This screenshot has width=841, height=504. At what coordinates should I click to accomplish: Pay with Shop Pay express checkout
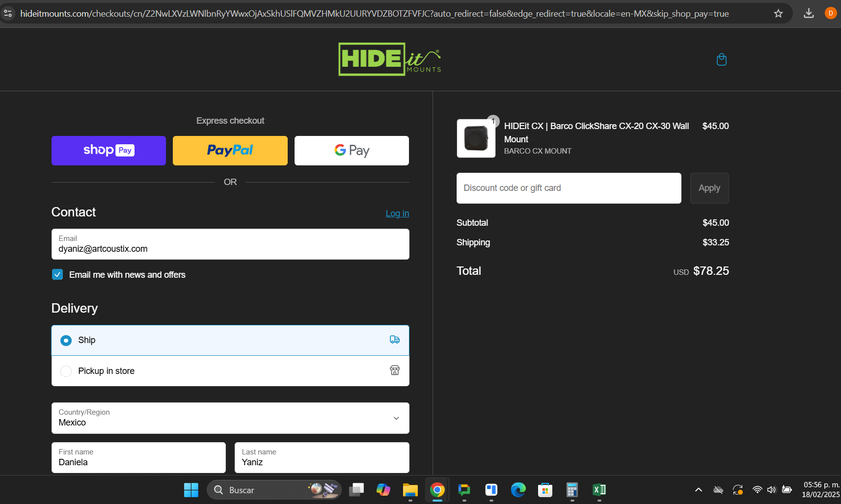tap(109, 151)
